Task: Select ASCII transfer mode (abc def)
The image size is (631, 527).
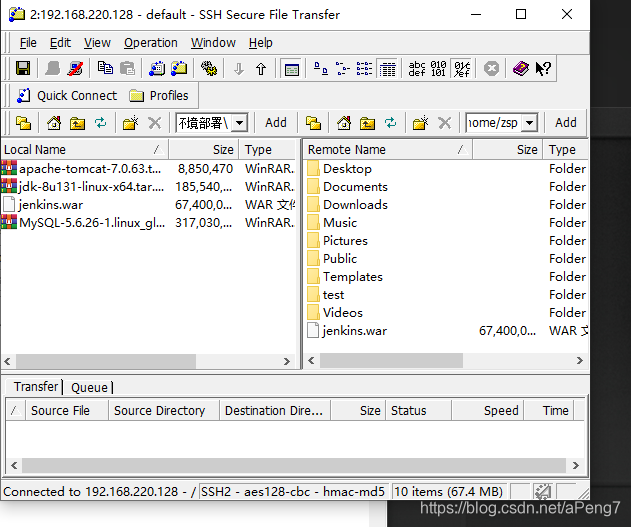Action: tap(417, 69)
